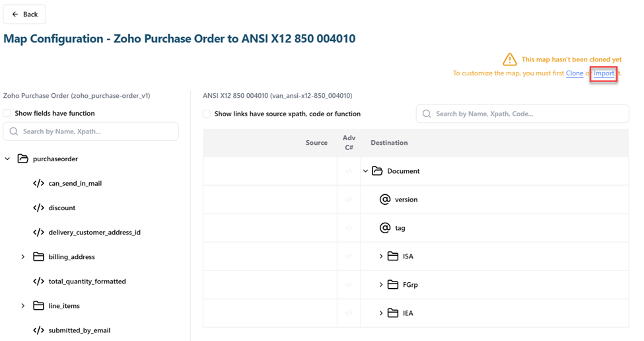Click the magnifier icon in source search

(x=14, y=132)
